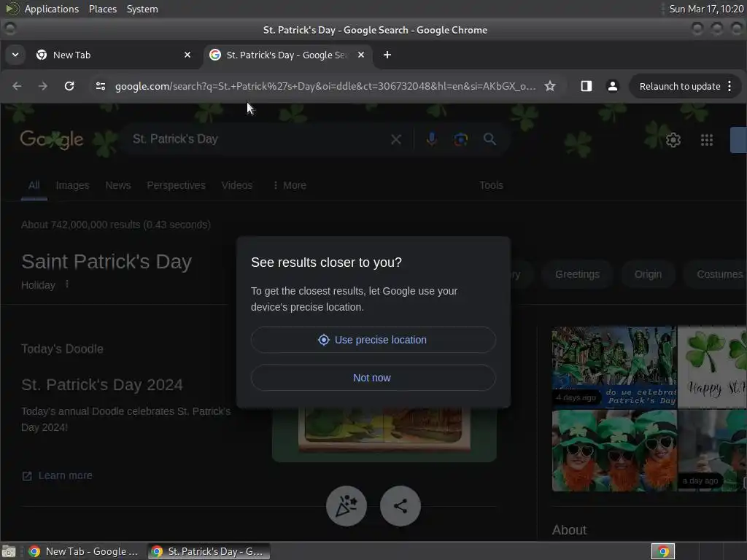Switch to Images results
The width and height of the screenshot is (747, 560).
click(x=72, y=185)
